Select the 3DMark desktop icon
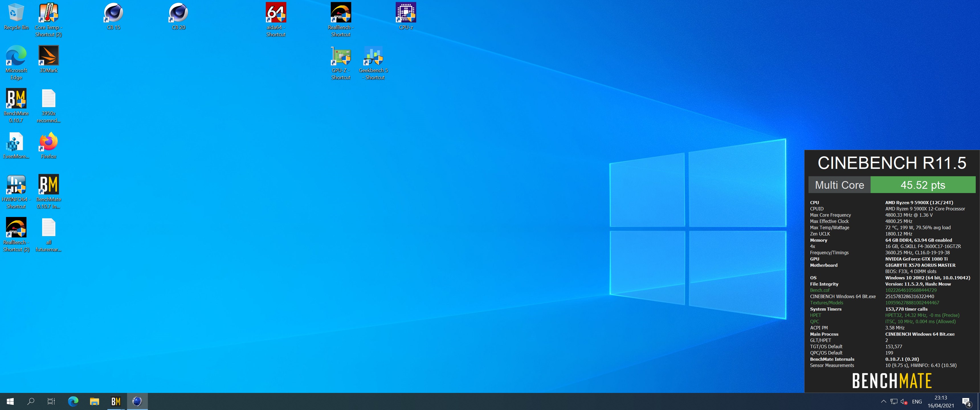Image resolution: width=980 pixels, height=410 pixels. [48, 59]
